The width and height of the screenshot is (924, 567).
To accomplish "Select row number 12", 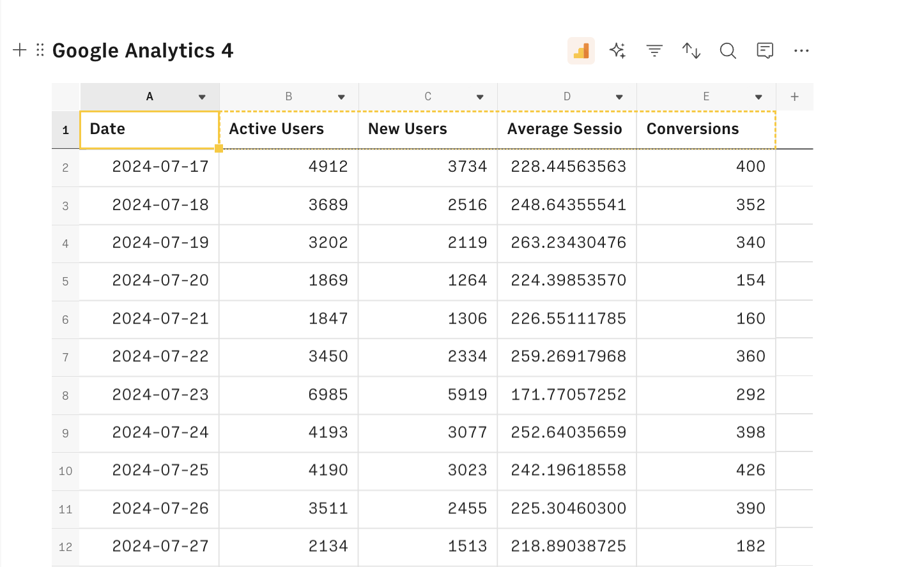I will click(65, 547).
